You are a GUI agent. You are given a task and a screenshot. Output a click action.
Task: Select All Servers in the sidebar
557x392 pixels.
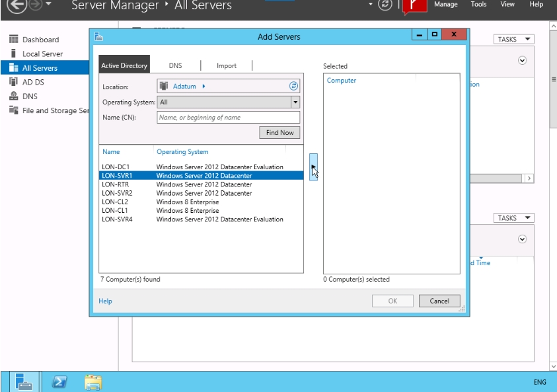(x=45, y=67)
